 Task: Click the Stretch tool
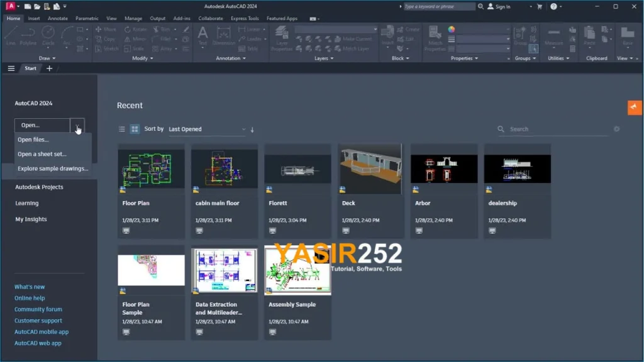pos(107,48)
